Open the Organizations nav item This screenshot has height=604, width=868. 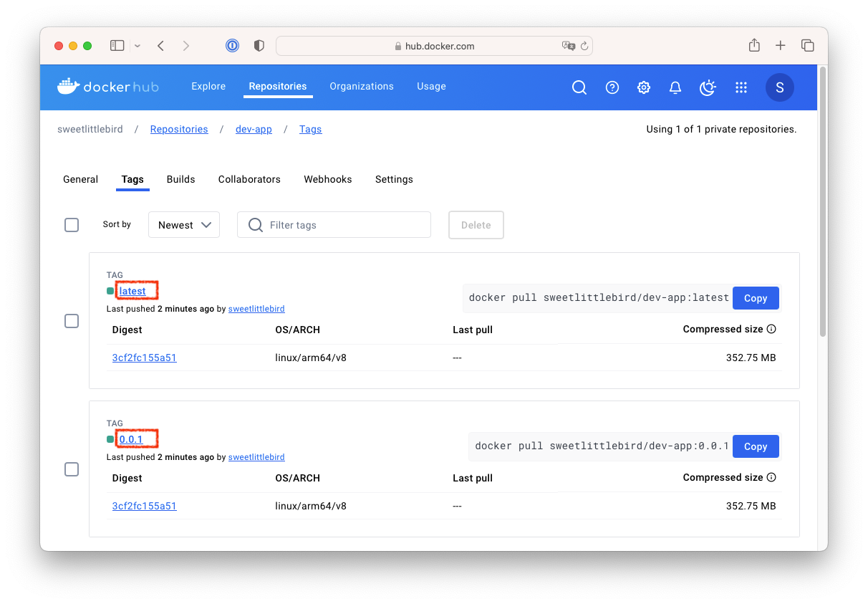pos(362,87)
